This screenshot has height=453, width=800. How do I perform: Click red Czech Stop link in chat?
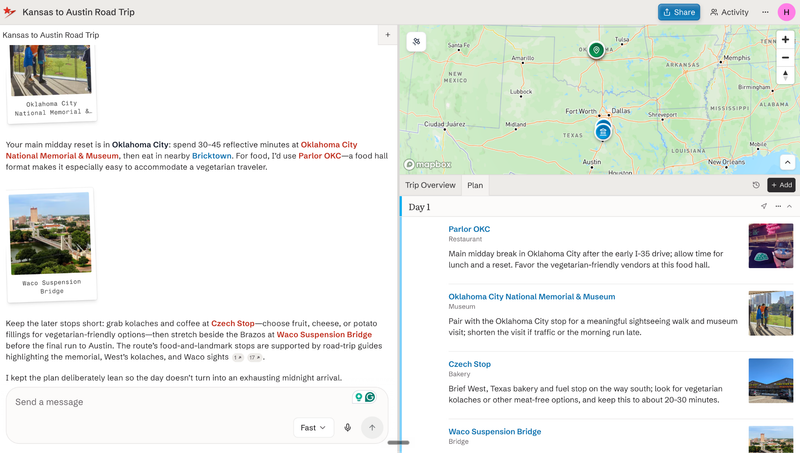(233, 323)
